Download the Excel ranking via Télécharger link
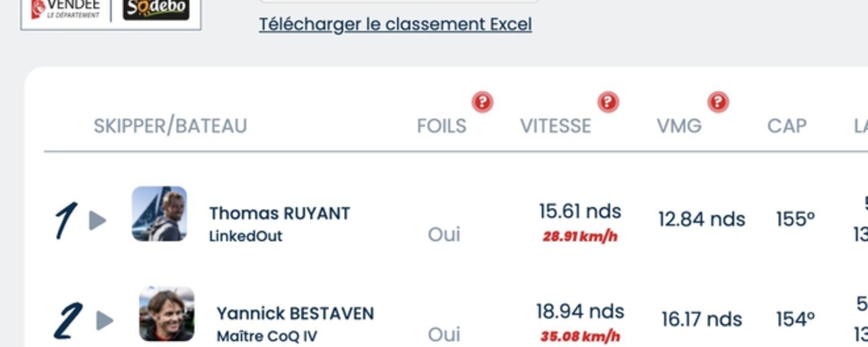This screenshot has width=868, height=347. point(395,24)
